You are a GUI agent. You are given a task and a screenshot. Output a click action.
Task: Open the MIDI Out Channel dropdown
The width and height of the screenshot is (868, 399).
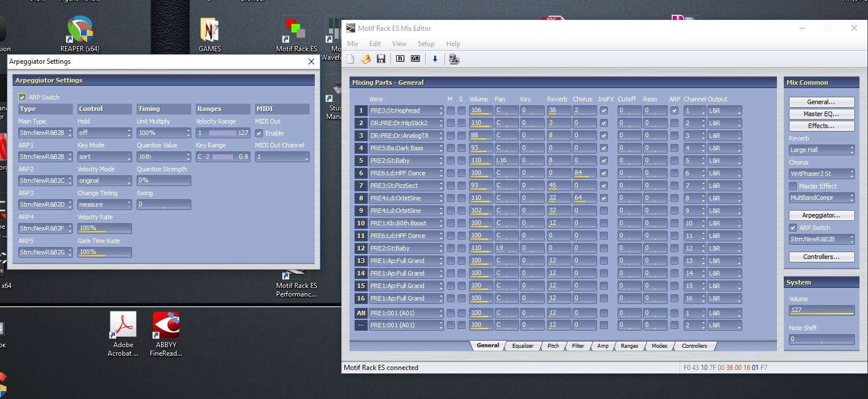pyautogui.click(x=282, y=157)
